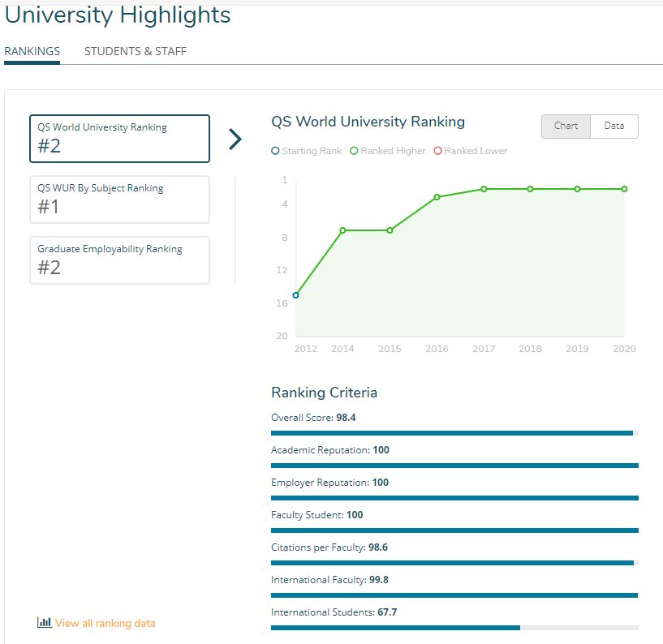Click the Faculty Student: 100 label
This screenshot has width=663, height=644.
coord(316,515)
